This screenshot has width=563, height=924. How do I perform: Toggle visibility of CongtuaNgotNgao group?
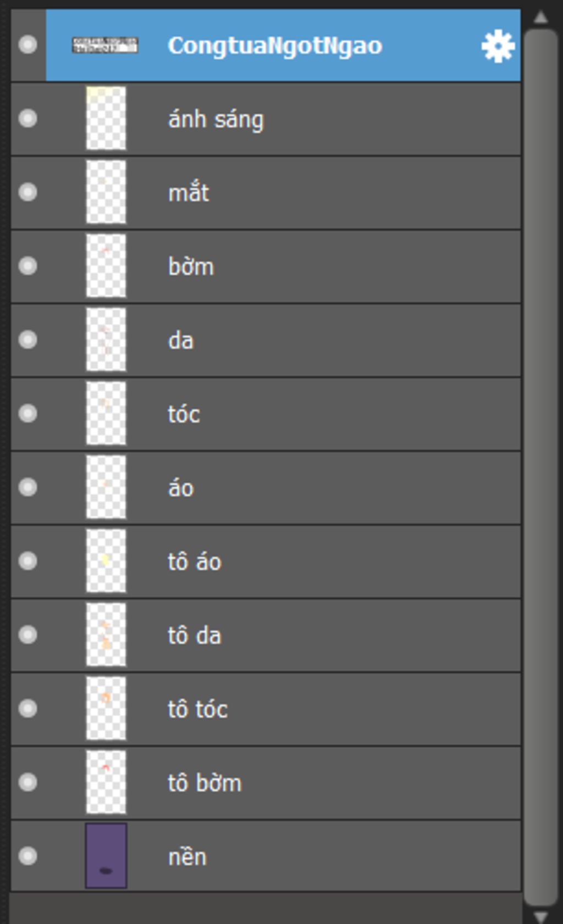click(27, 44)
